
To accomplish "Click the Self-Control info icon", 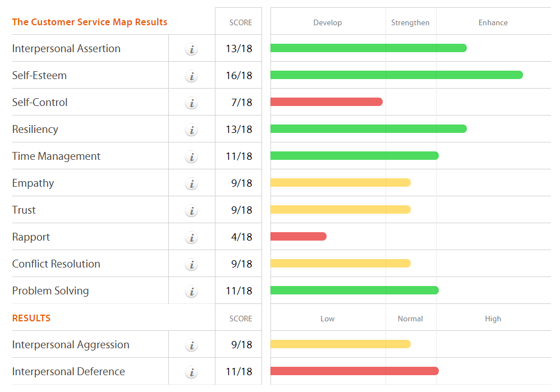I will pos(192,103).
